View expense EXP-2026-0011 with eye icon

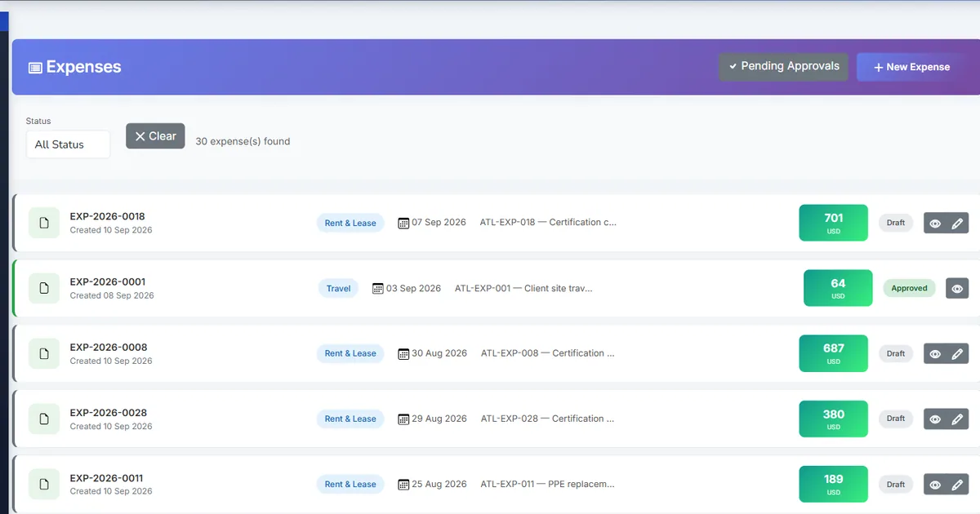coord(935,484)
